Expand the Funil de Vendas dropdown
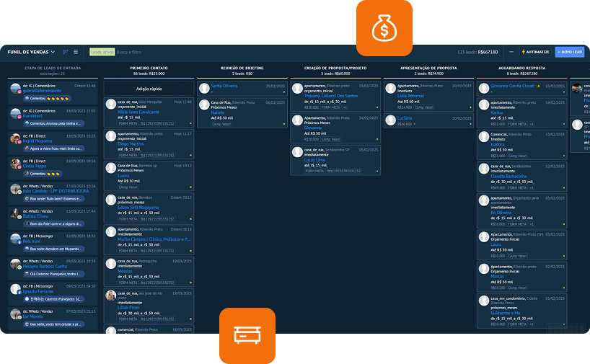 click(32, 52)
